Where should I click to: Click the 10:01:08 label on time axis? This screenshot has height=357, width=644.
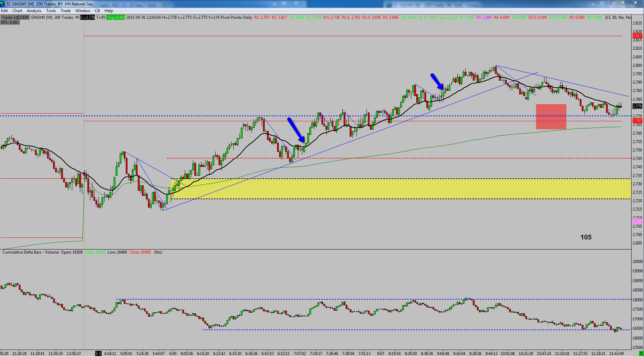(507, 354)
